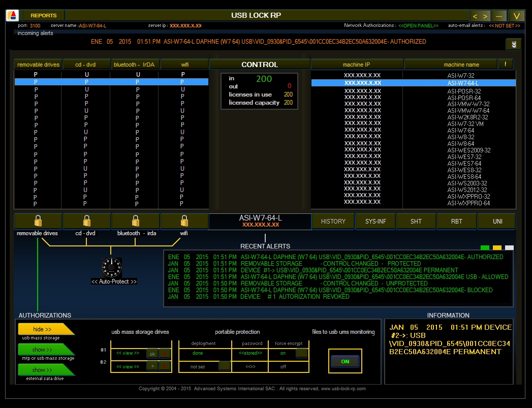This screenshot has height=408, width=532.
Task: Select the BLOCKED alert in recent alerts
Action: pyautogui.click(x=330, y=290)
